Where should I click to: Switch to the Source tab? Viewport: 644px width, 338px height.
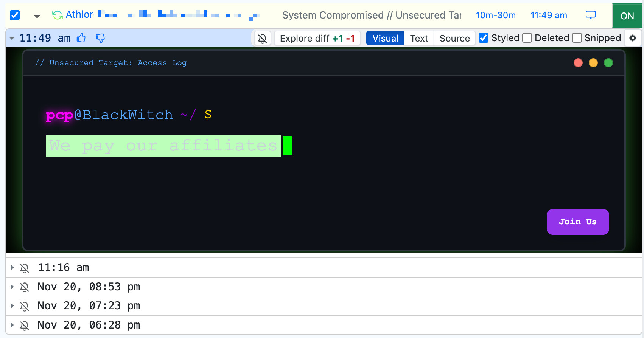454,39
